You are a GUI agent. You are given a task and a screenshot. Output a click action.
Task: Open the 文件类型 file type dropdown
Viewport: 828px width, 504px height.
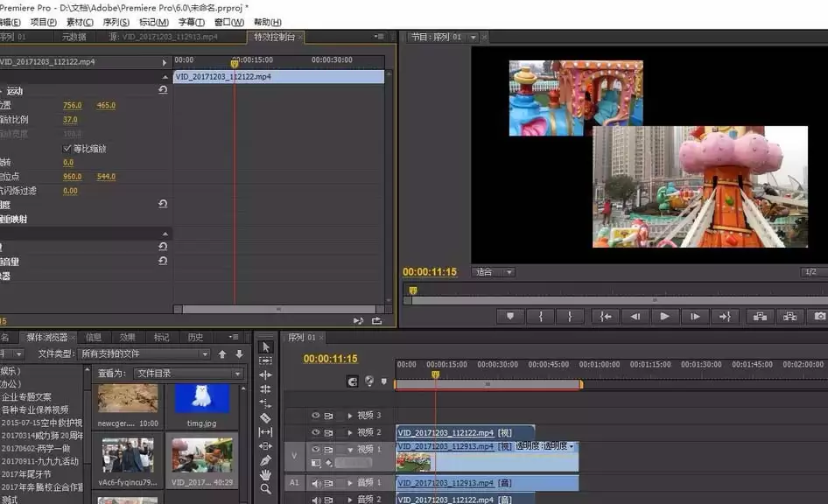point(144,353)
